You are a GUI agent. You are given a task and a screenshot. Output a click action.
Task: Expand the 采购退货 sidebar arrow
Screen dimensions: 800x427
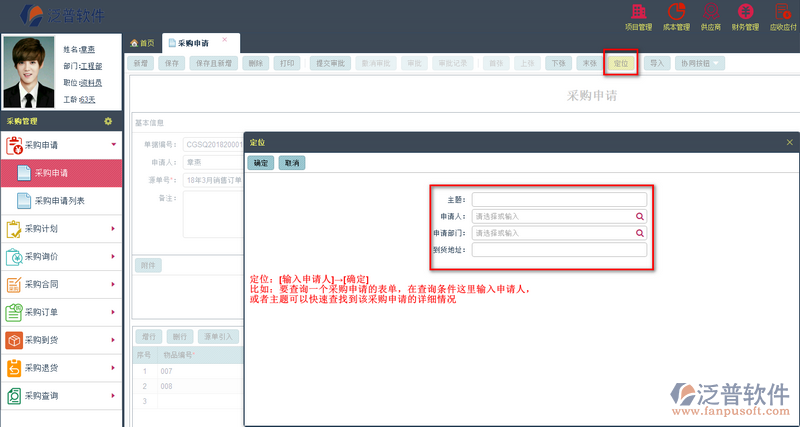point(113,368)
